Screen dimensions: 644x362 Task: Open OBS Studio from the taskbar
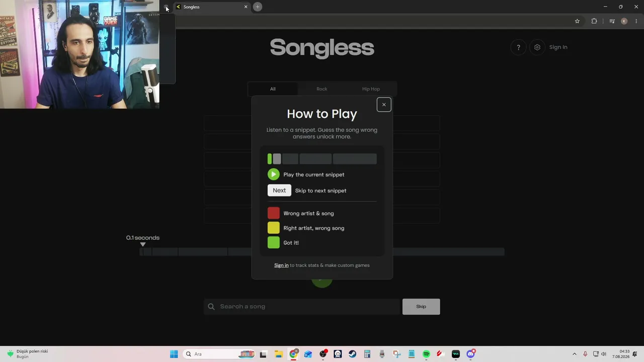[323, 354]
